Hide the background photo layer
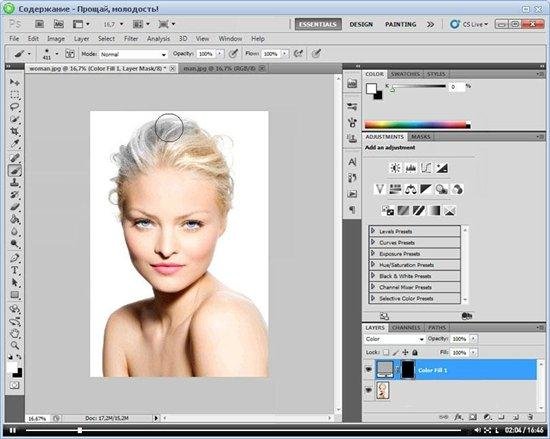The image size is (550, 439). 368,390
